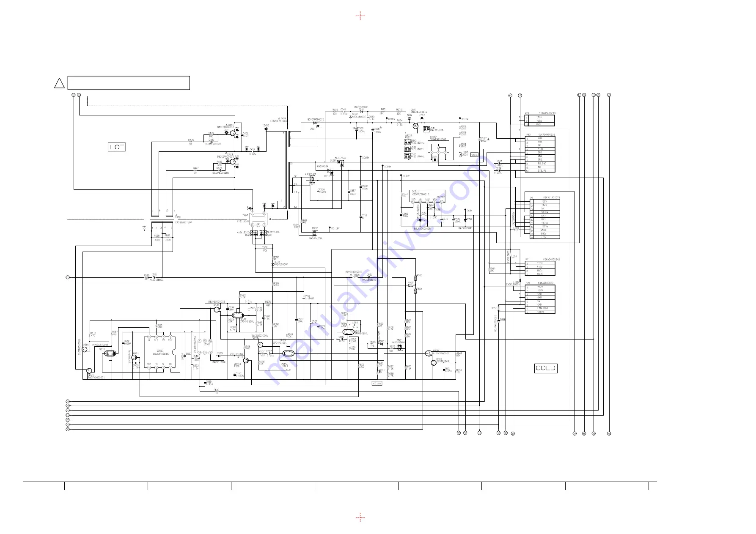Select the P25 connector pin table
756x534 pixels.
pyautogui.click(x=540, y=299)
